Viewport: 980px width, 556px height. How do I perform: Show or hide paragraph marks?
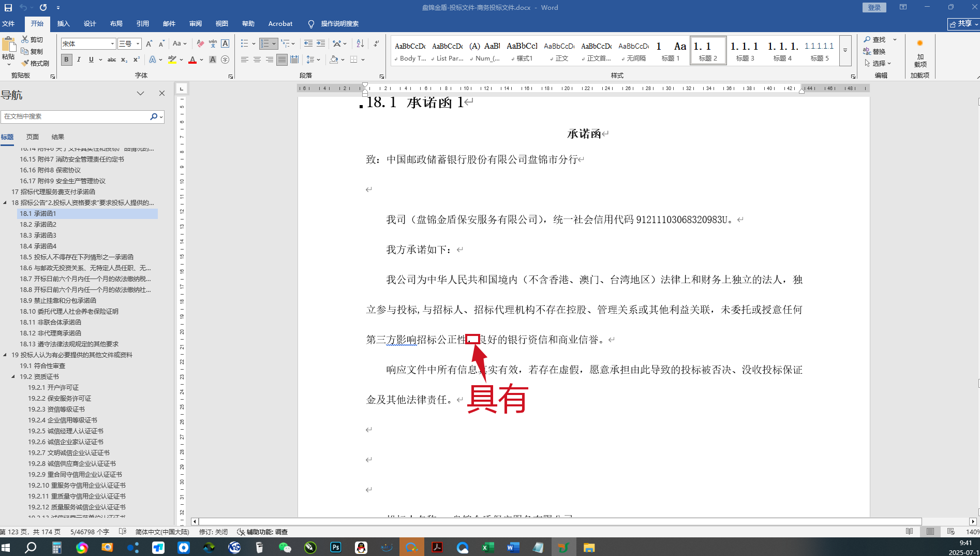click(x=376, y=43)
